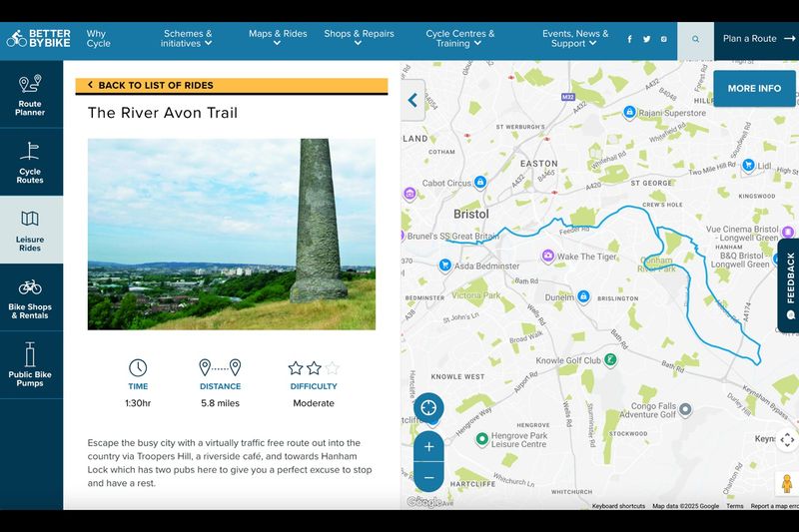
Task: Open Route Planner in sidebar
Action: 31,95
